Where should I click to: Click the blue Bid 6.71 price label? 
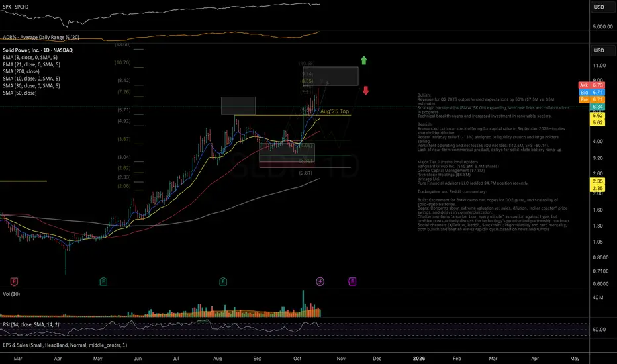click(x=591, y=93)
